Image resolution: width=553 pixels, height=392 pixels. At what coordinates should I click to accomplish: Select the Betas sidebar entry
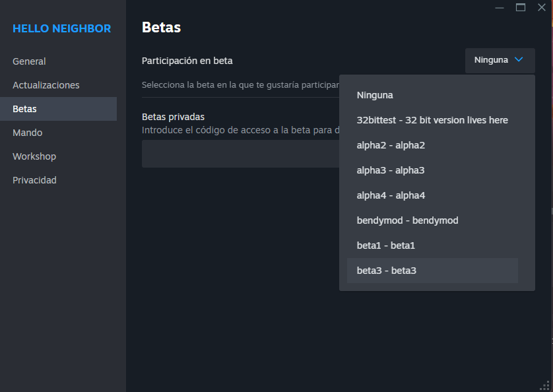click(25, 109)
